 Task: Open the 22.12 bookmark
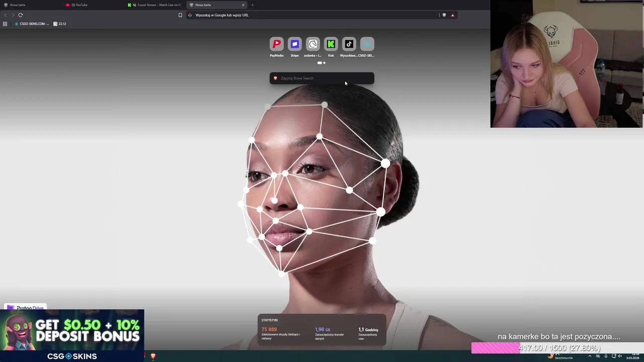point(60,24)
